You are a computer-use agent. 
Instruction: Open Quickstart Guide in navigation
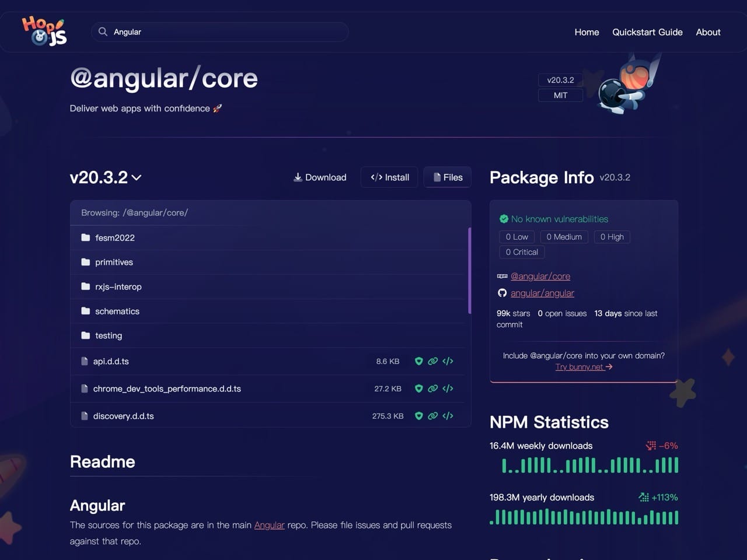[647, 32]
